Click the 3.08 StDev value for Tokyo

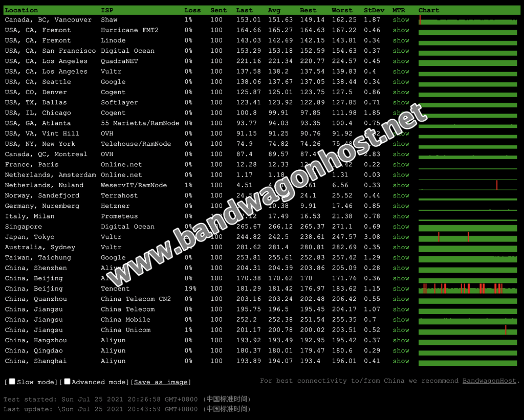click(372, 237)
